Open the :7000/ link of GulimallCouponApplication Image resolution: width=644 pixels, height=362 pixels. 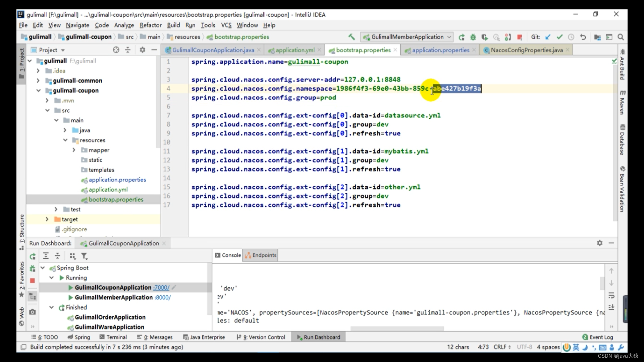[x=161, y=288]
